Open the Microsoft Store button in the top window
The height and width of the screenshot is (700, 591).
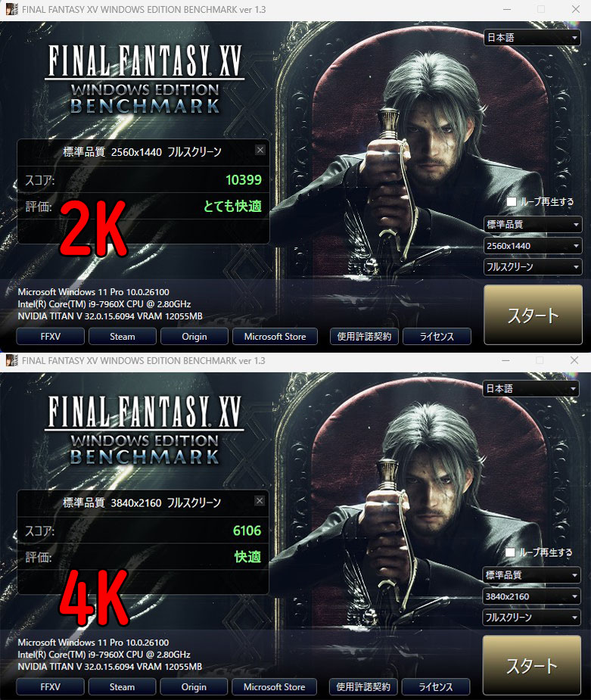275,337
